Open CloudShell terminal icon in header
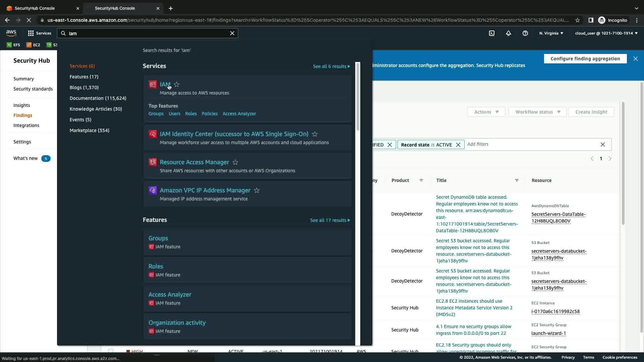 [492, 33]
